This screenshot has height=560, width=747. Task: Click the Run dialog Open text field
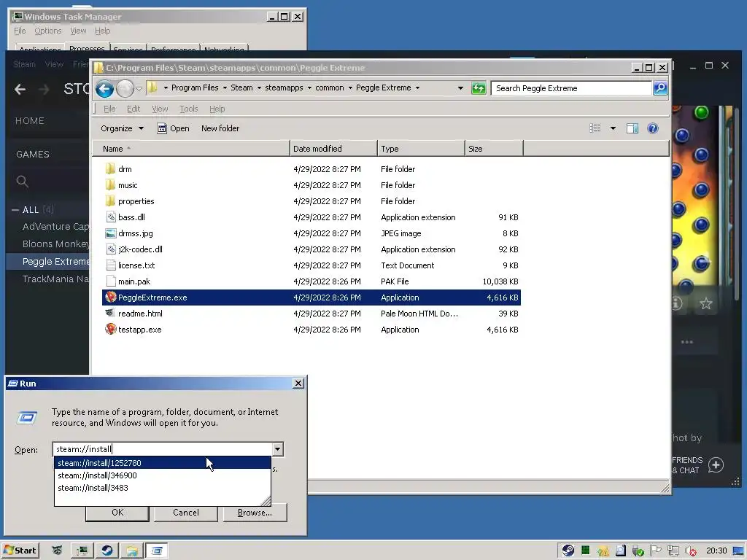tap(162, 449)
